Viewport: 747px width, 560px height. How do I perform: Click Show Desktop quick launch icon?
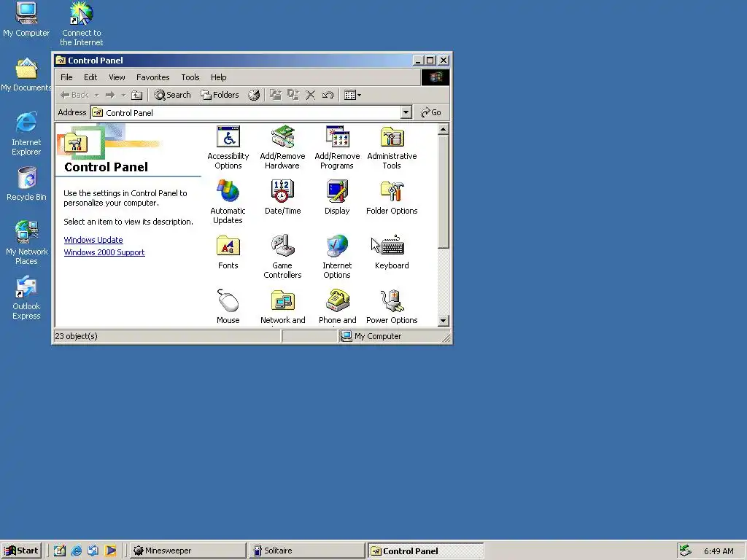(x=60, y=551)
